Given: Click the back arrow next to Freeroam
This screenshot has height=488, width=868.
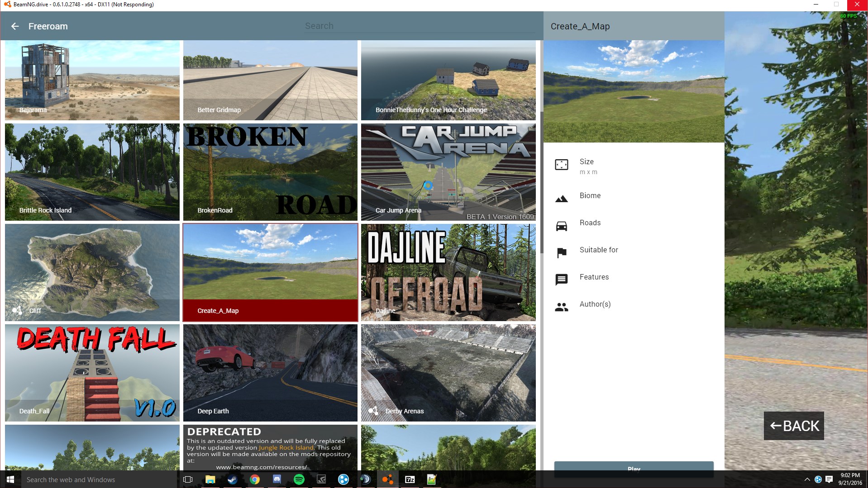Looking at the screenshot, I should (x=15, y=26).
